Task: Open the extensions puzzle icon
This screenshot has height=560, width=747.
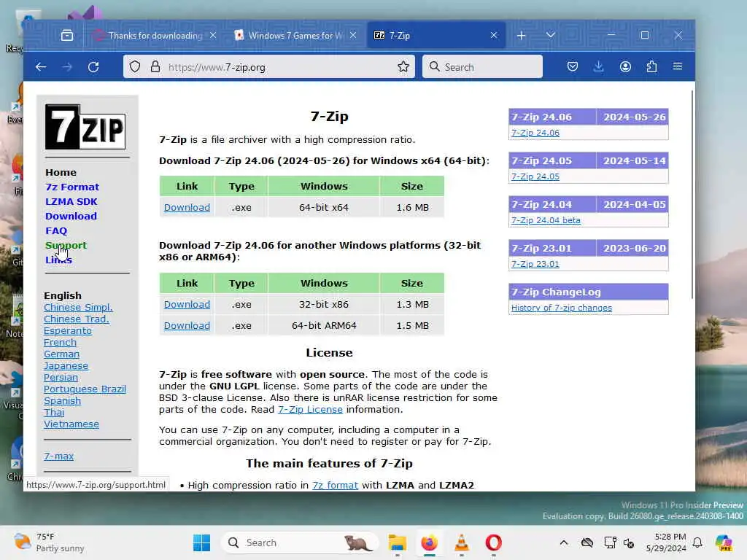Action: click(x=651, y=66)
